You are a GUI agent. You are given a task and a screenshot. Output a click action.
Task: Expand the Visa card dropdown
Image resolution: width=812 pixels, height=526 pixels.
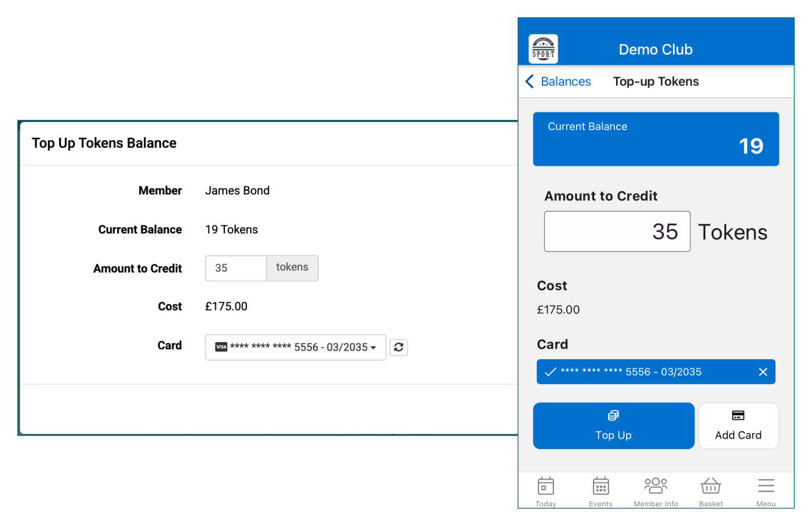pos(296,348)
